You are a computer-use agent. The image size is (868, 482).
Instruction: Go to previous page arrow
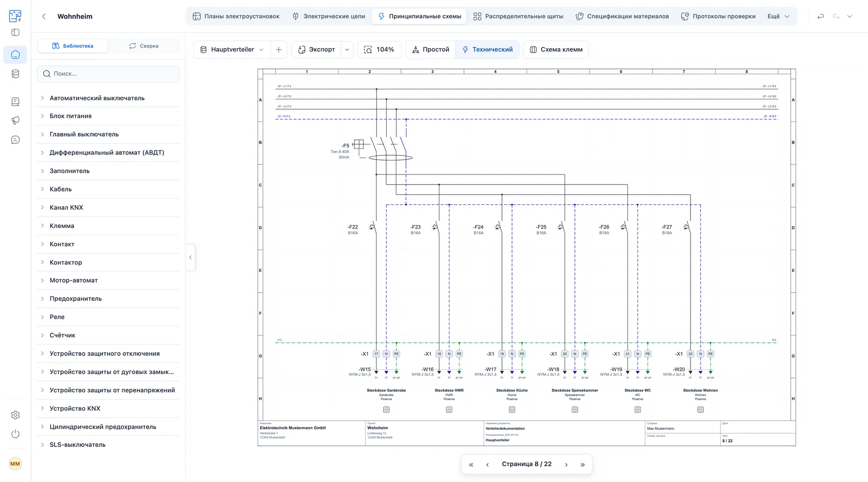point(488,465)
